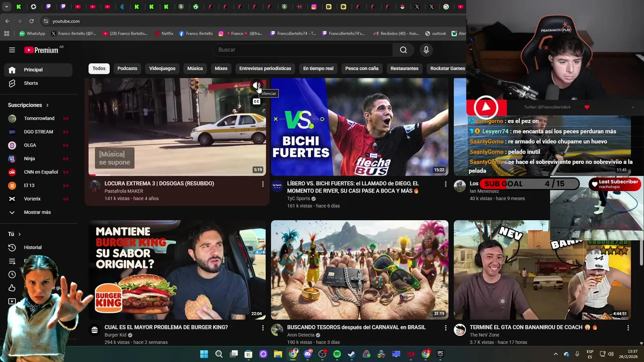The height and width of the screenshot is (362, 644).
Task: Select the Música filter chip
Action: coord(195,68)
